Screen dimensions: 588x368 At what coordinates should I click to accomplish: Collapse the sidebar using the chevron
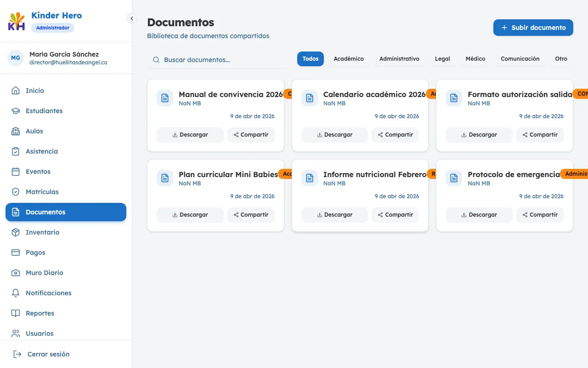point(132,18)
